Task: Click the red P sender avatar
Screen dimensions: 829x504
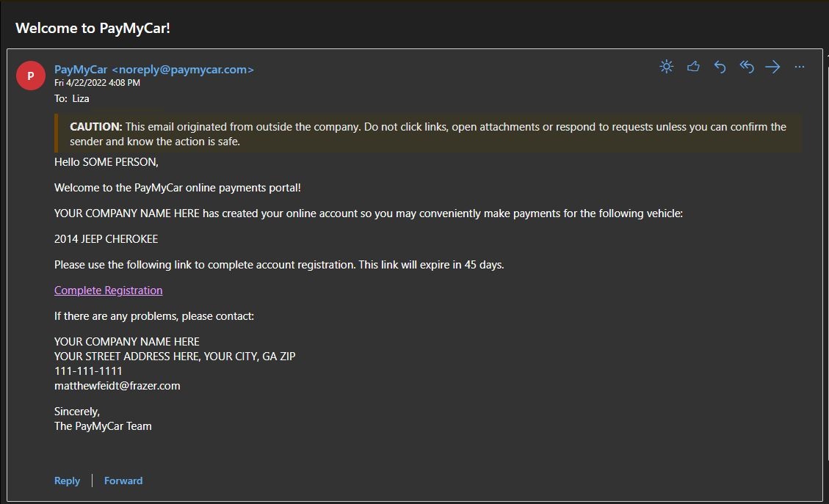Action: [x=31, y=76]
